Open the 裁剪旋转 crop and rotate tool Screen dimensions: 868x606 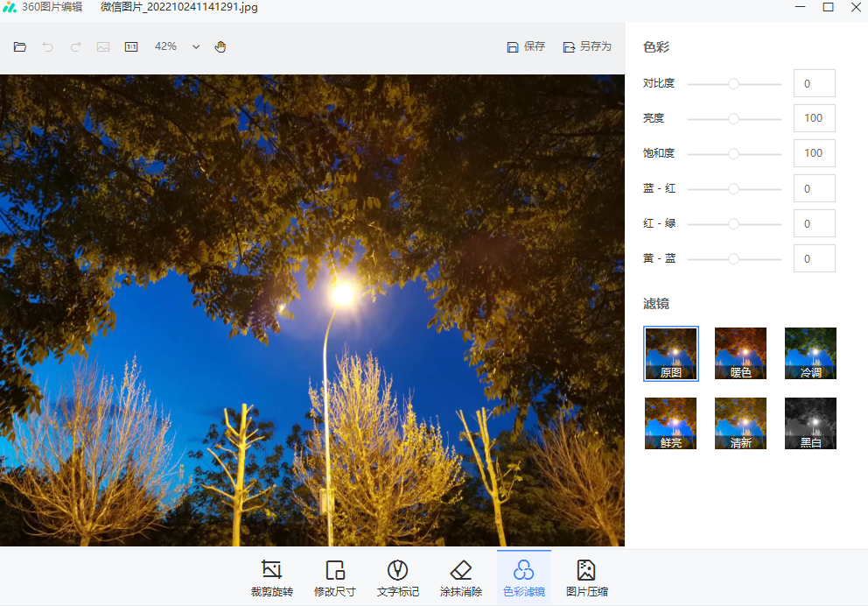coord(270,576)
